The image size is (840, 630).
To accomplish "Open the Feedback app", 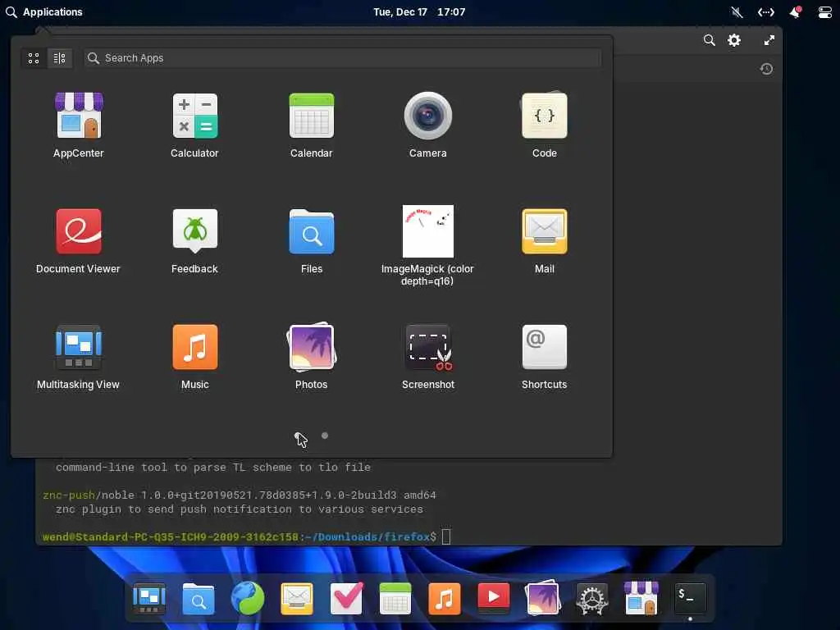I will click(195, 241).
